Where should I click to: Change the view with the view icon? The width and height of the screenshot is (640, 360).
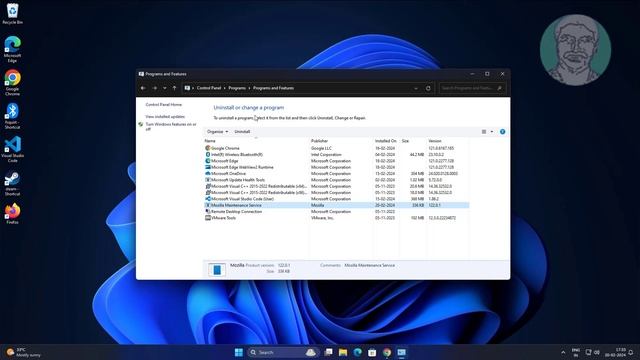point(484,132)
